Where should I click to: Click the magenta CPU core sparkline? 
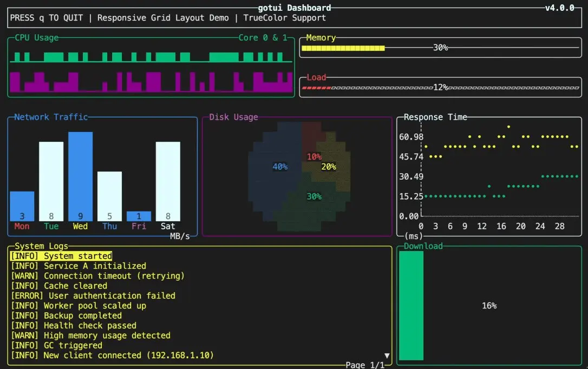151,82
